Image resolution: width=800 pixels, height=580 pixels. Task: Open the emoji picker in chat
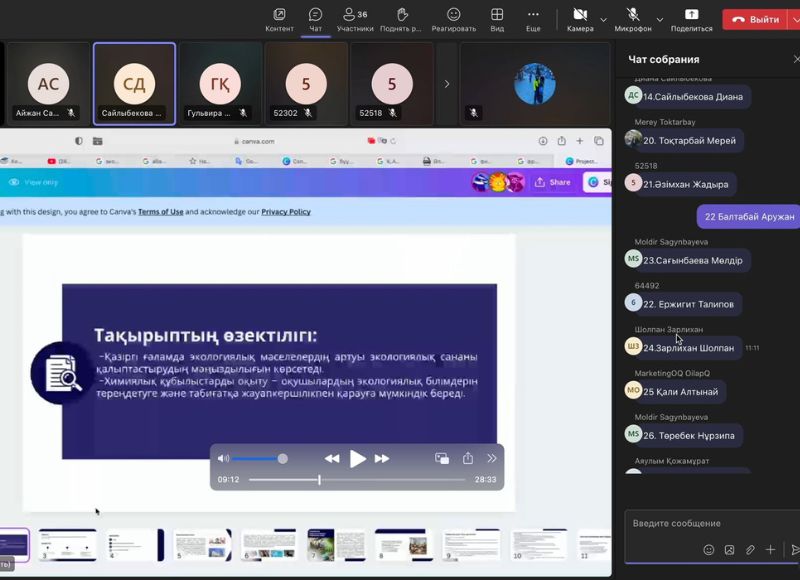point(709,549)
